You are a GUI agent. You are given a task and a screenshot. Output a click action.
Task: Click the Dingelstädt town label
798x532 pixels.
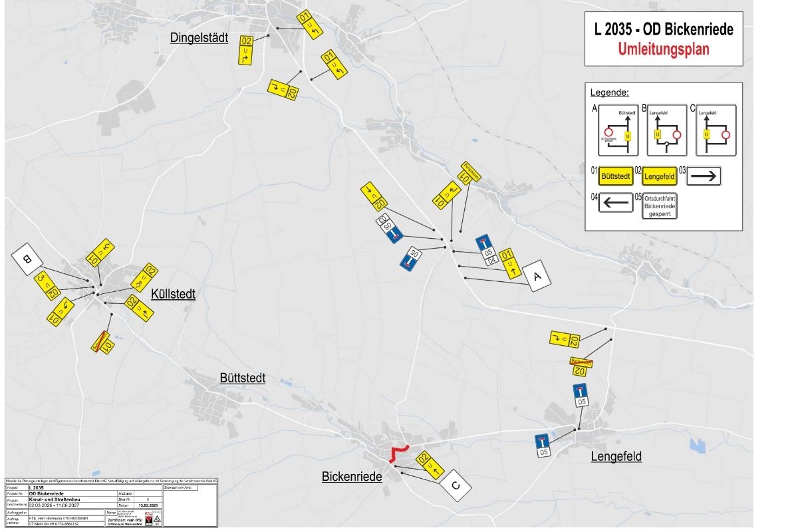click(x=199, y=38)
